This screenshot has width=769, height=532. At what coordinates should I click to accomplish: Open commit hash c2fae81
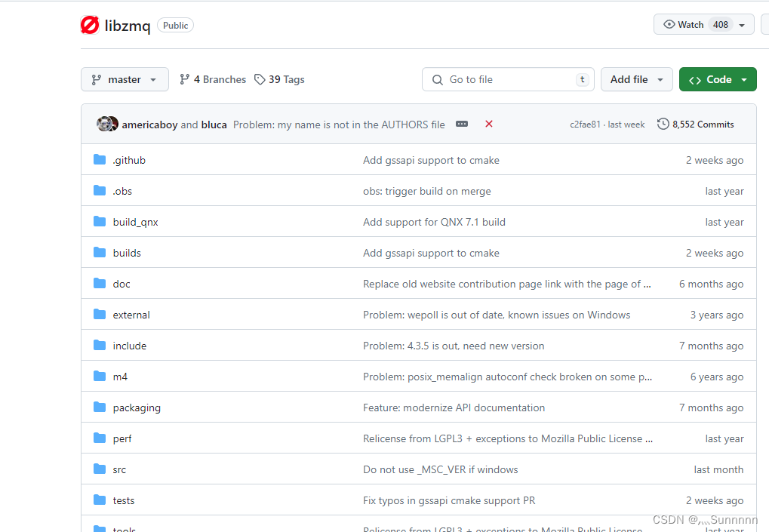coord(585,125)
